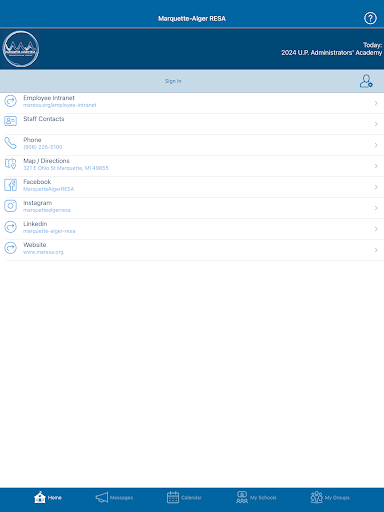Click the Employee Intranet arrow icon
Viewport: 384px width, 512px height.
(x=10, y=101)
